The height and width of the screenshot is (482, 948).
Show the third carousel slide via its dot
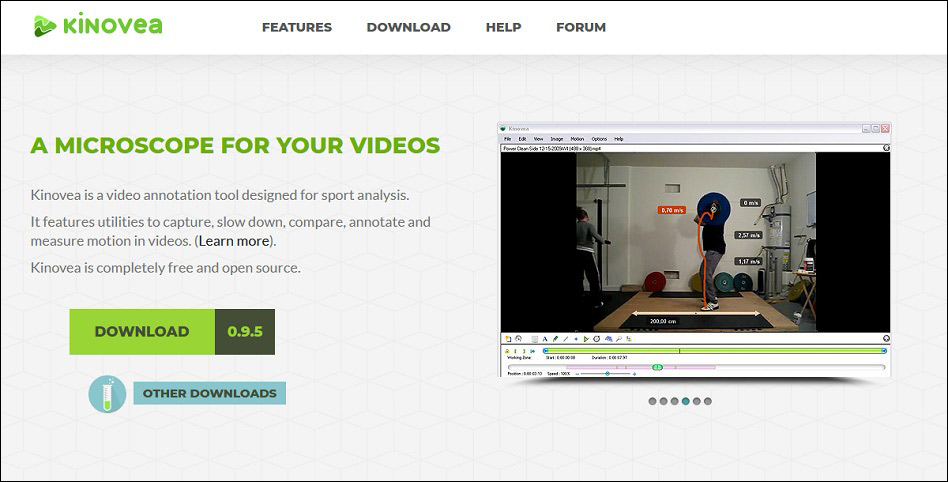tap(675, 401)
